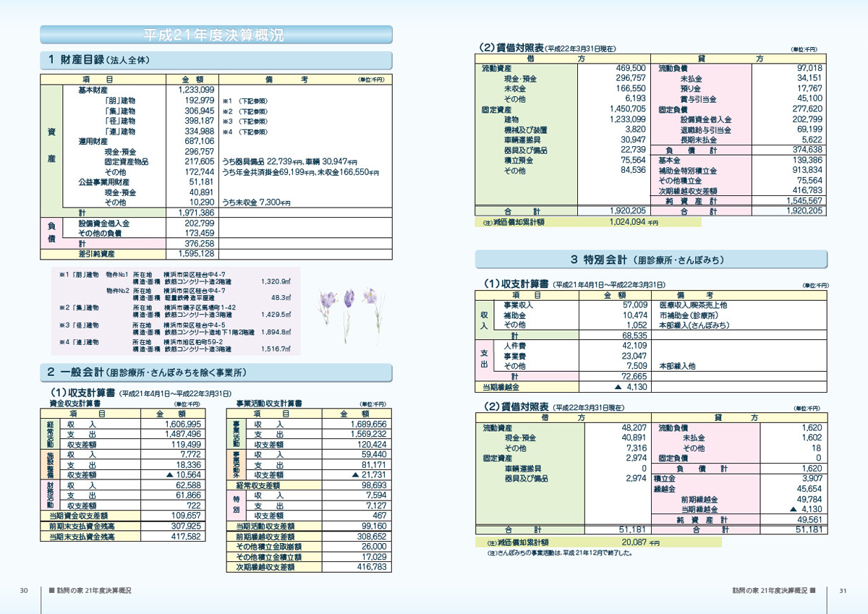Click the 事業収入 value 57,009
Screen dimensions: 868x614
pos(634,305)
